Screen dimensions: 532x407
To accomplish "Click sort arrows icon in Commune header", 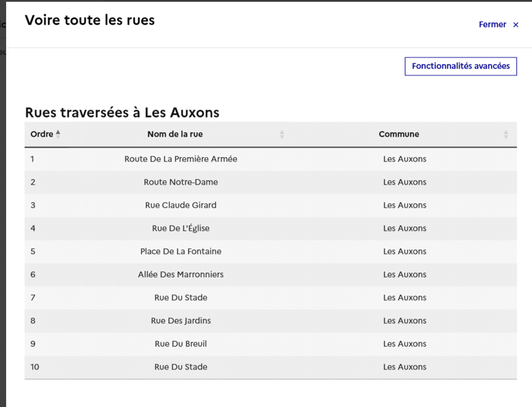I will coord(506,134).
